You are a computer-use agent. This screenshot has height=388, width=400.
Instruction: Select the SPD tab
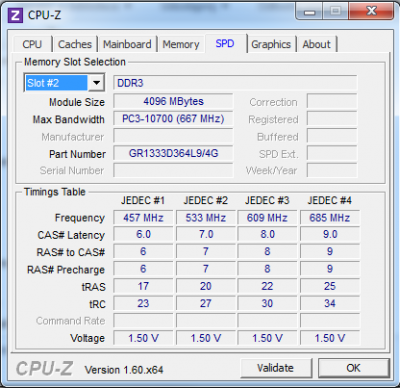[225, 44]
